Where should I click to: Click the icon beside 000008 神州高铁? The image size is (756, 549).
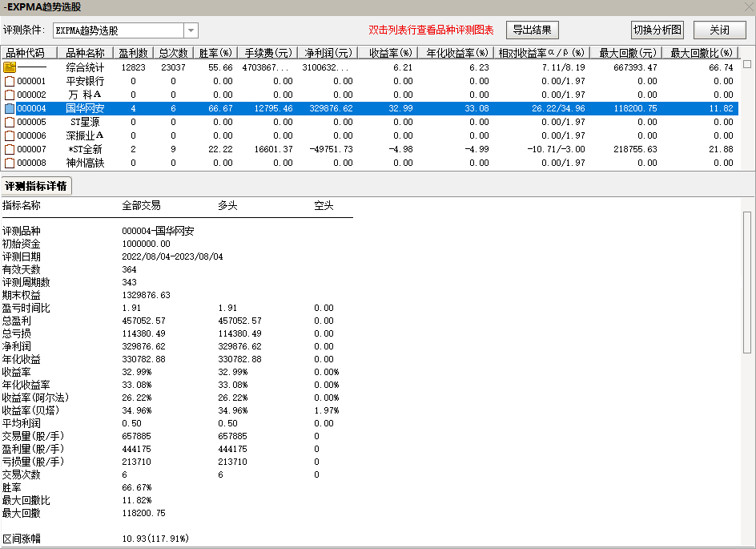10,163
